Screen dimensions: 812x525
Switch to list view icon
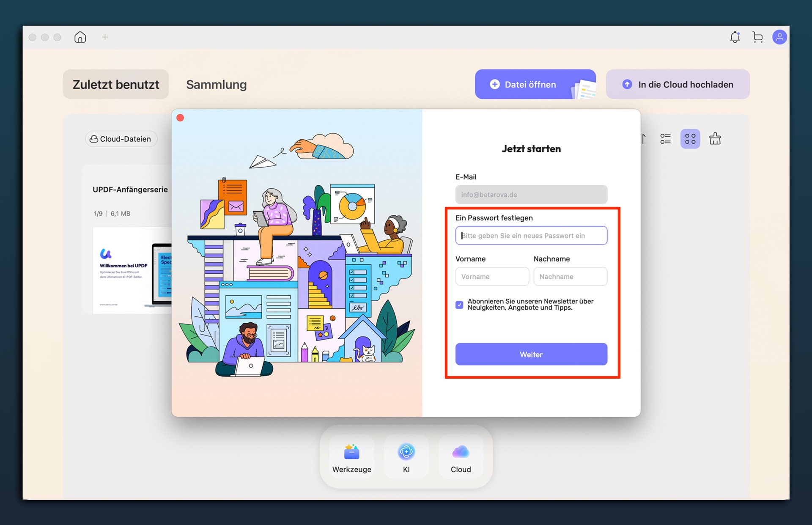tap(666, 139)
